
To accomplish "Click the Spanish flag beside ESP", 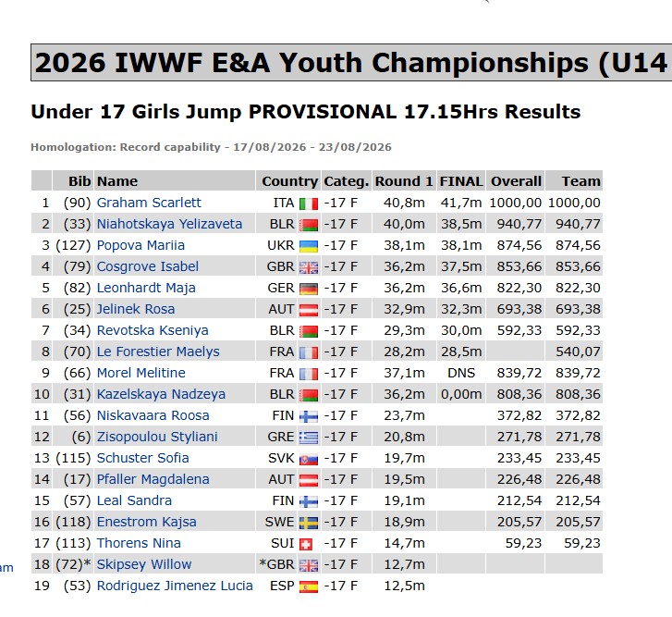I will pos(309,586).
